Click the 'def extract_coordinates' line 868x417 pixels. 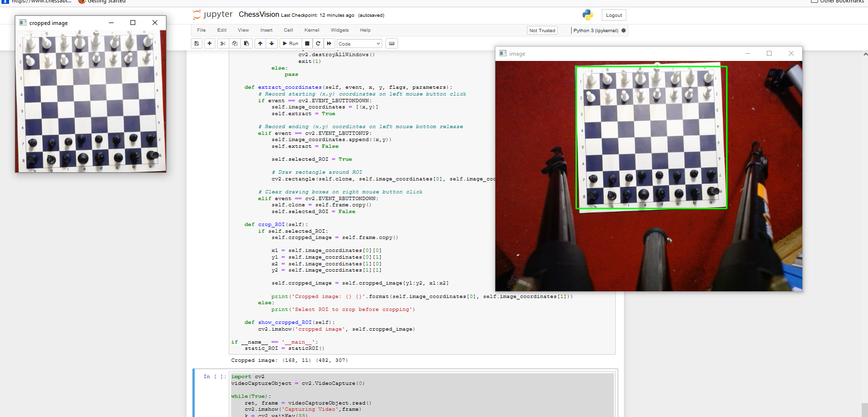(348, 87)
